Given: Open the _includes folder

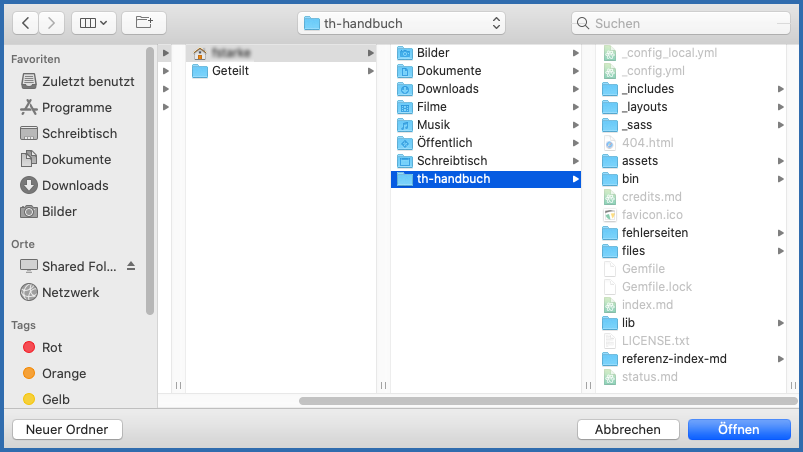Looking at the screenshot, I should pyautogui.click(x=691, y=89).
